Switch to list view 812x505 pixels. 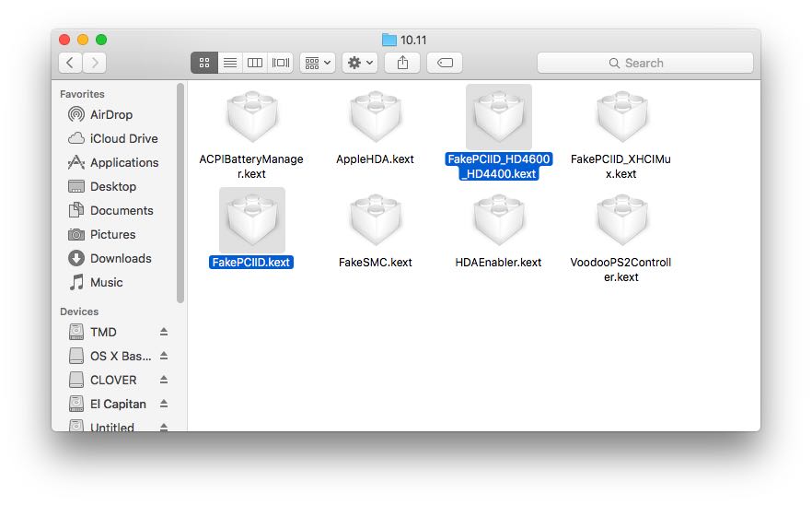[230, 63]
